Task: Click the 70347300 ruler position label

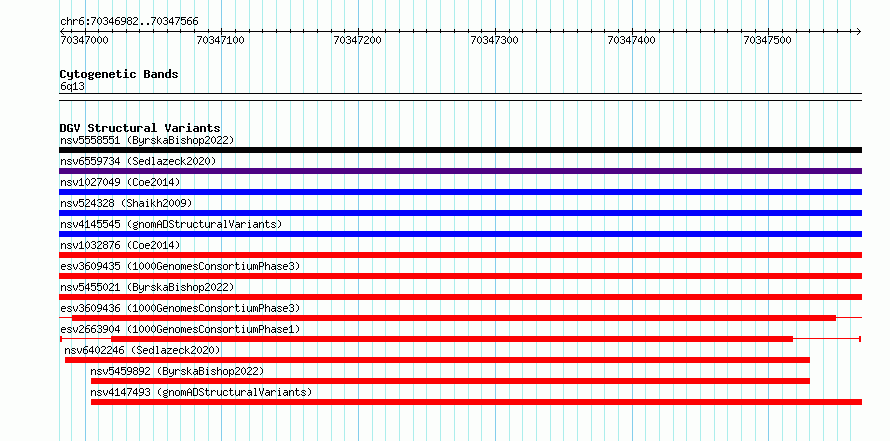Action: 496,40
